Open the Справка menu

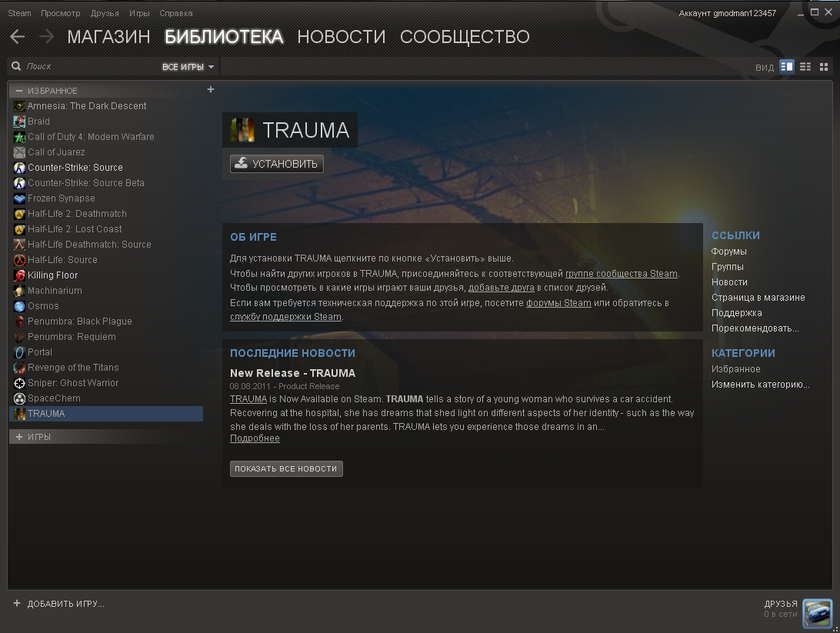coord(175,13)
